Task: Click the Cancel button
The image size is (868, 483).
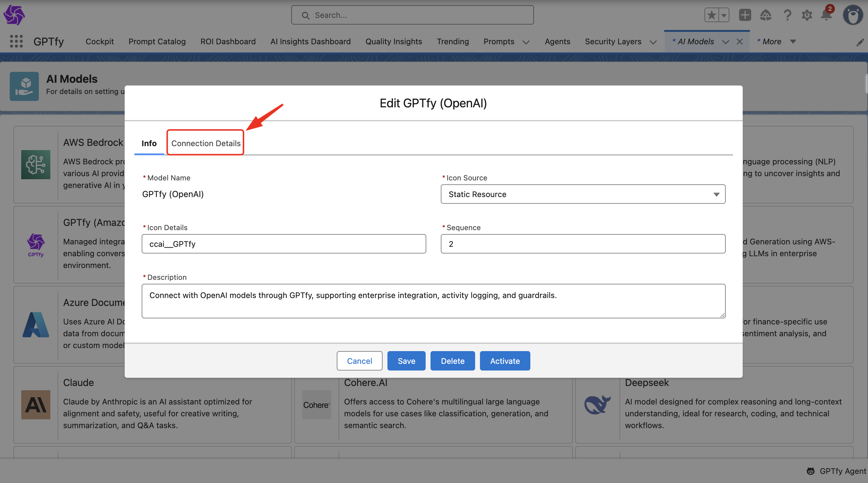Action: pos(359,361)
